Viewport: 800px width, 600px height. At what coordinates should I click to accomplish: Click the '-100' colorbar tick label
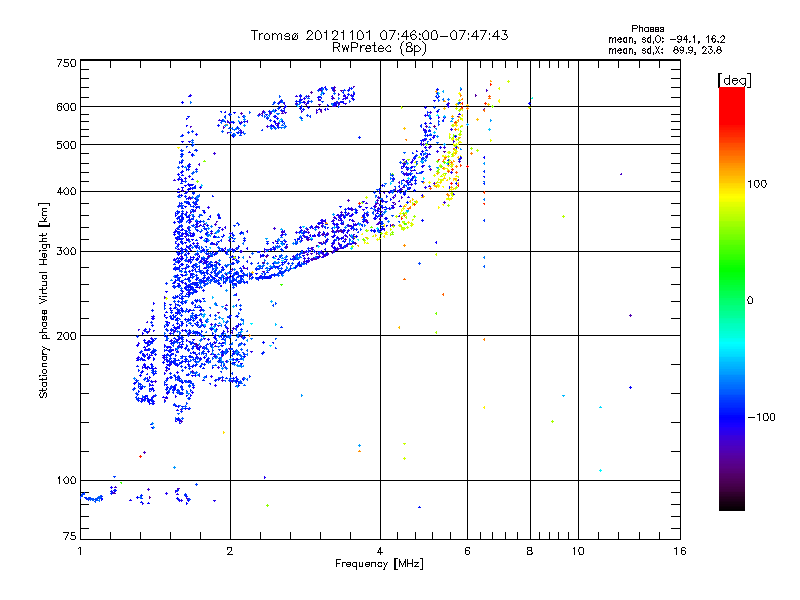761,417
